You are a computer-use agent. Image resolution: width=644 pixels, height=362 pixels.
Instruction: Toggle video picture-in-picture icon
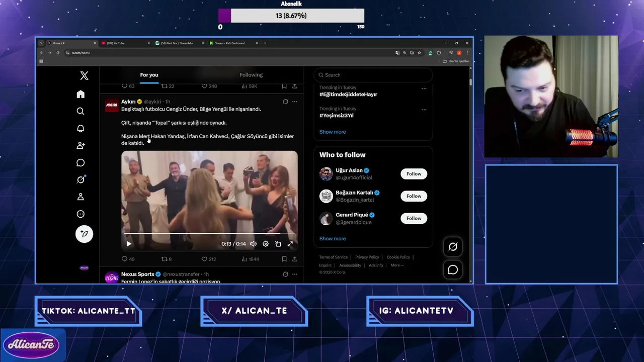tap(278, 244)
